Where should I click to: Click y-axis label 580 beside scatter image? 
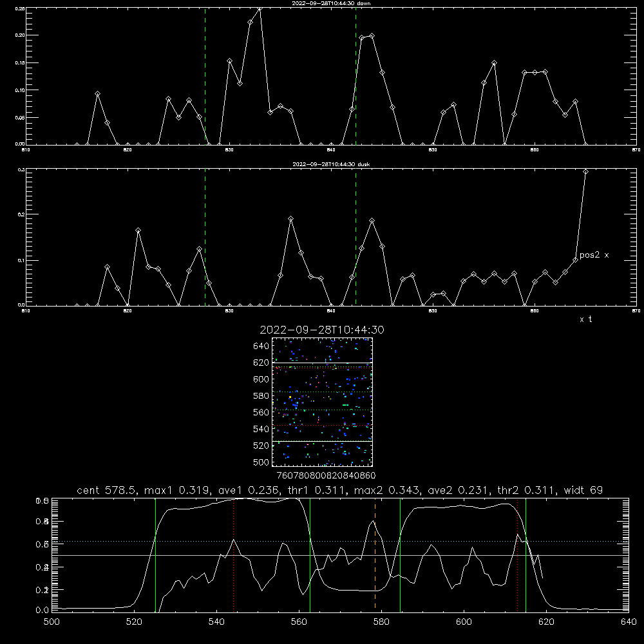261,396
